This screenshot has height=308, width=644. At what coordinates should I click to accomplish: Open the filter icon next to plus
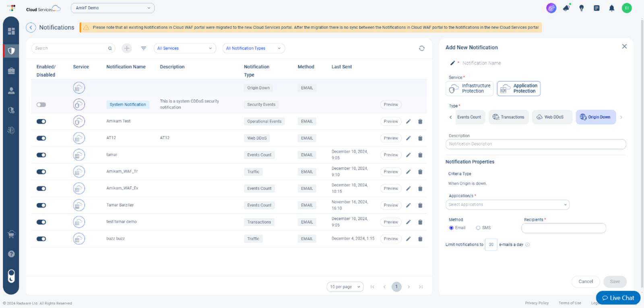pyautogui.click(x=143, y=48)
